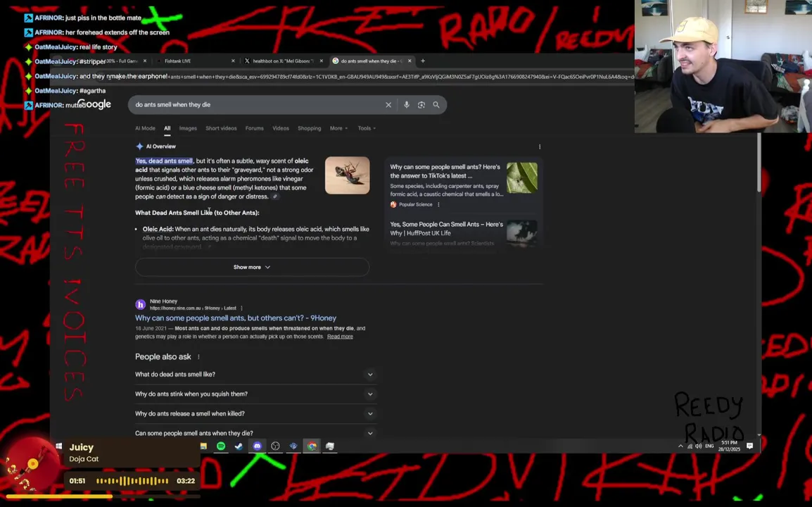Open the dead ant thumbnail image

coord(347,175)
